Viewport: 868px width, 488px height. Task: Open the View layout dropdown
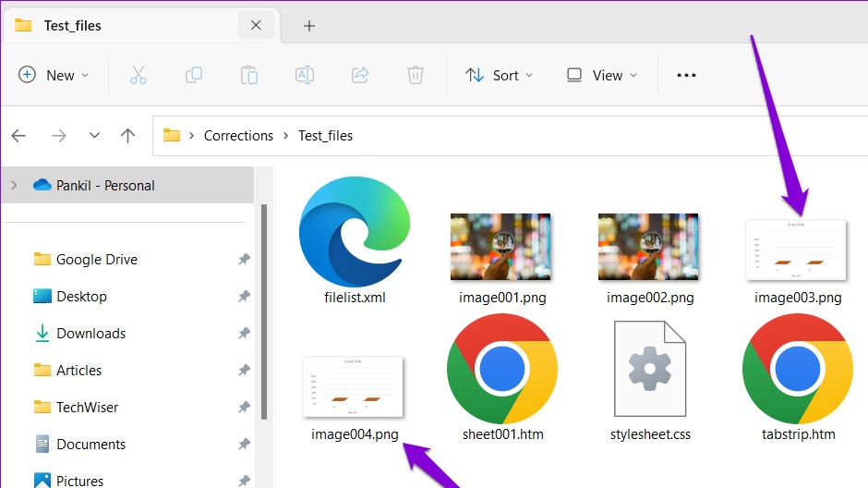click(x=602, y=75)
